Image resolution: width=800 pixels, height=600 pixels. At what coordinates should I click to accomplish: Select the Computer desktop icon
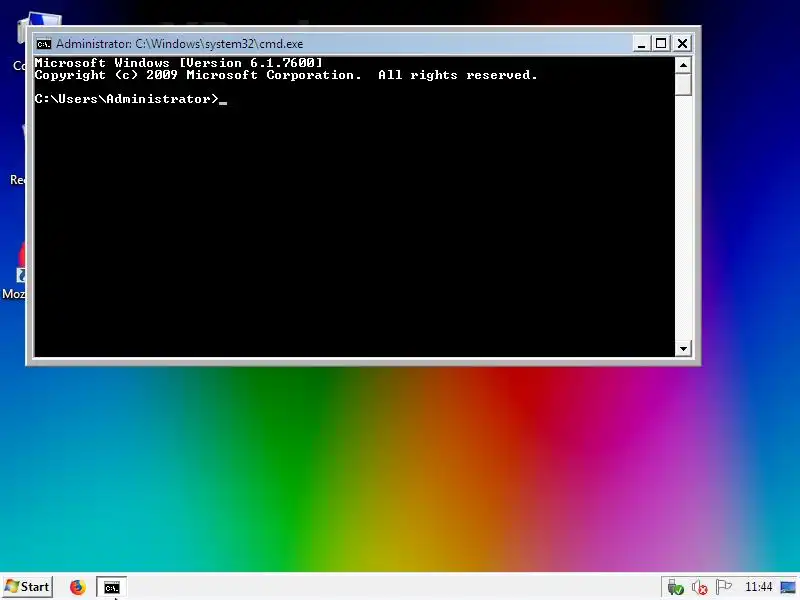click(20, 43)
